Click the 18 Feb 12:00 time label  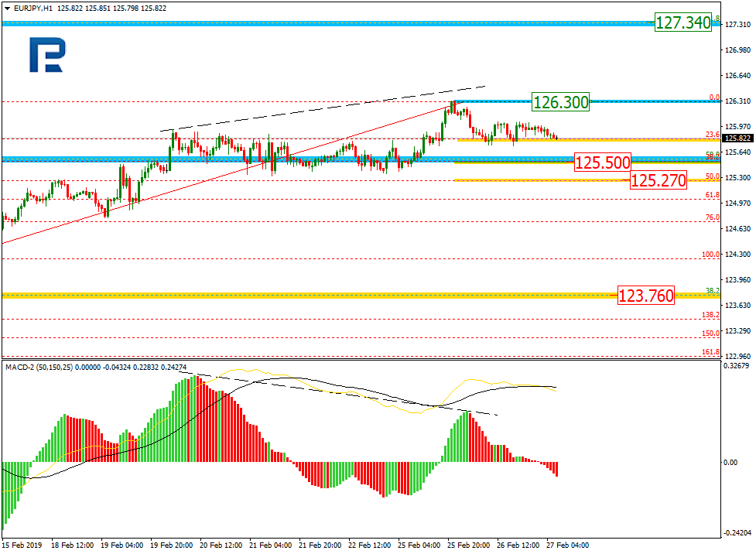(72, 545)
